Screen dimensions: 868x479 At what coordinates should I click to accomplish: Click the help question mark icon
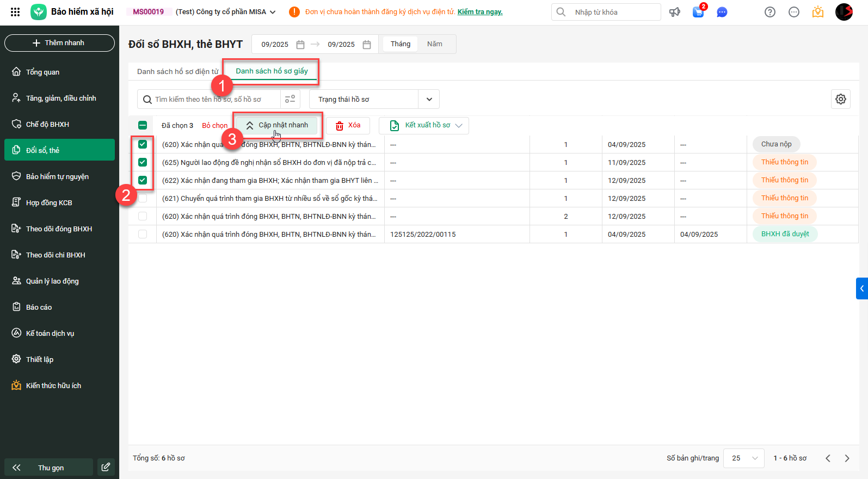click(x=769, y=12)
